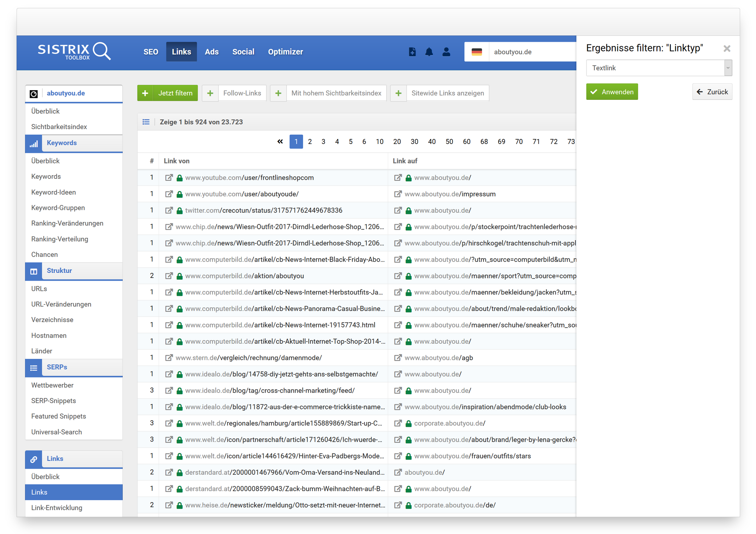The width and height of the screenshot is (756, 534).
Task: Collapse the Struktur sidebar section
Action: (x=59, y=271)
